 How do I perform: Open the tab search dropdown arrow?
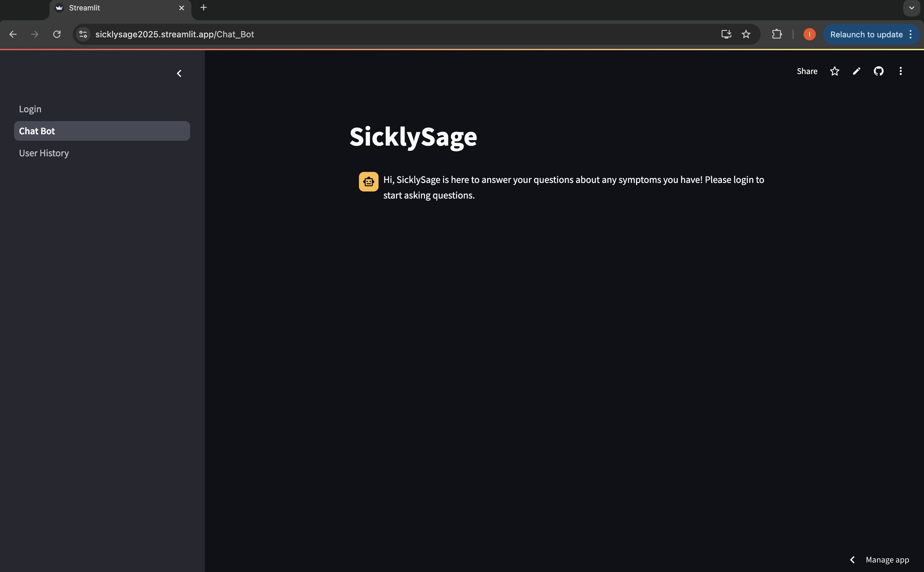point(911,8)
